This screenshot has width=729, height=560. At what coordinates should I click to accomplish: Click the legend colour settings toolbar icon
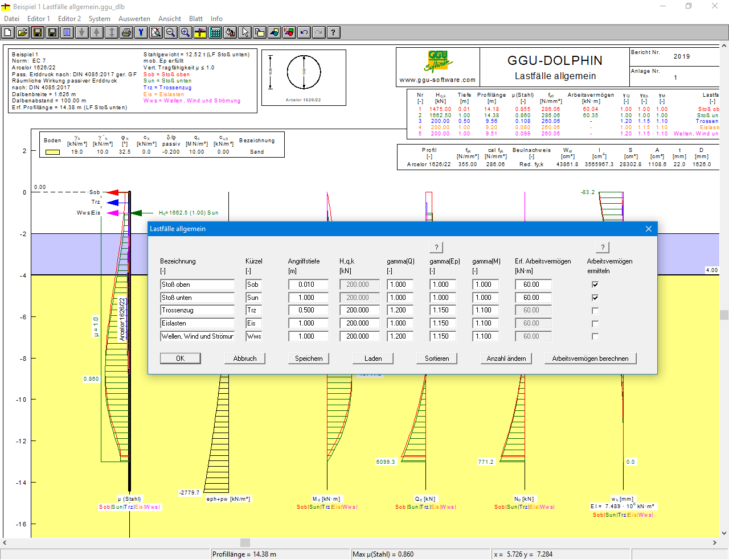289,32
